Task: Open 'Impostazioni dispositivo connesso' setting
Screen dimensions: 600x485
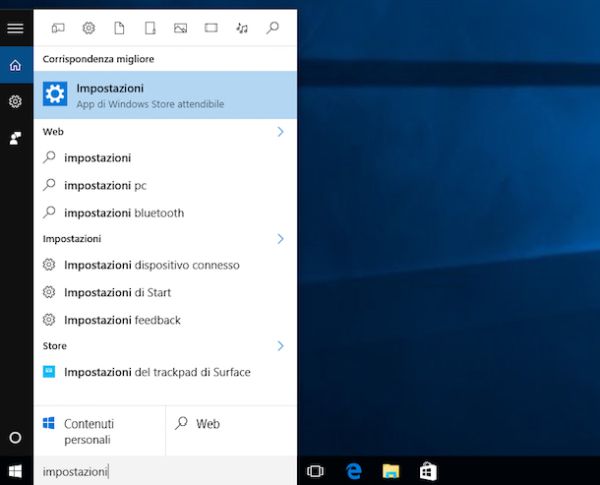Action: [151, 265]
